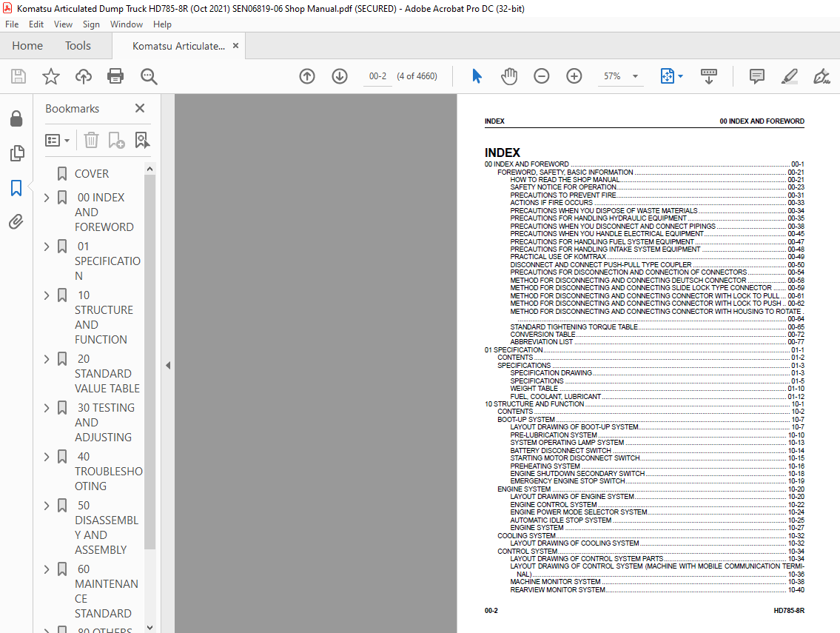Expand the 60 MAINTENANCE STANDARD bookmark
Screen dimensions: 840x633
pyautogui.click(x=47, y=569)
